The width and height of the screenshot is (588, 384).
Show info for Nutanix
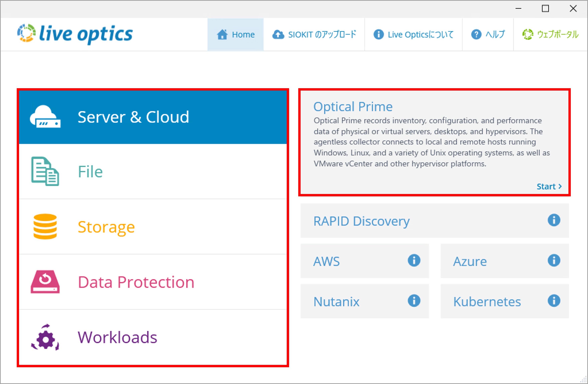[414, 301]
